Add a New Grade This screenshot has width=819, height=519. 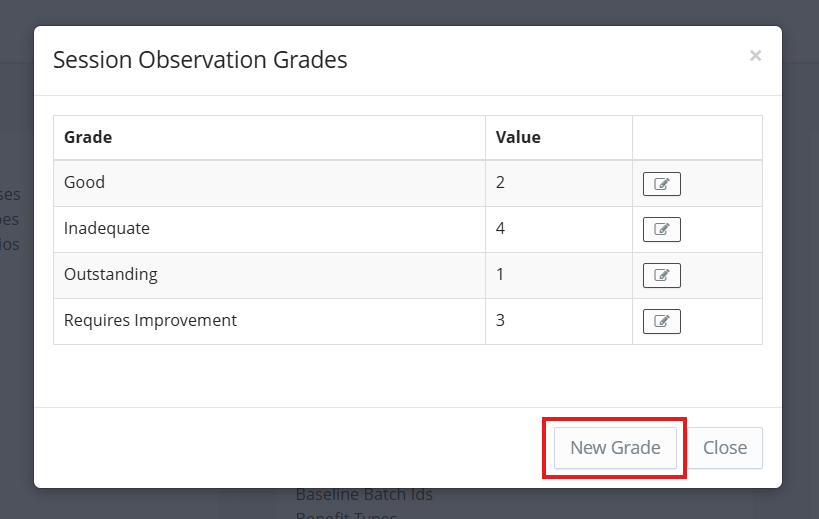(x=615, y=448)
